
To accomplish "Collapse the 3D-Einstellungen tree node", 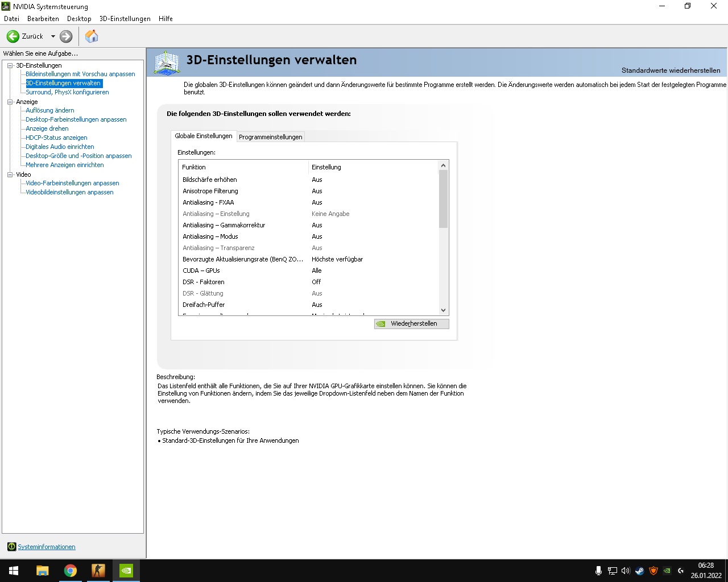I will tap(10, 65).
